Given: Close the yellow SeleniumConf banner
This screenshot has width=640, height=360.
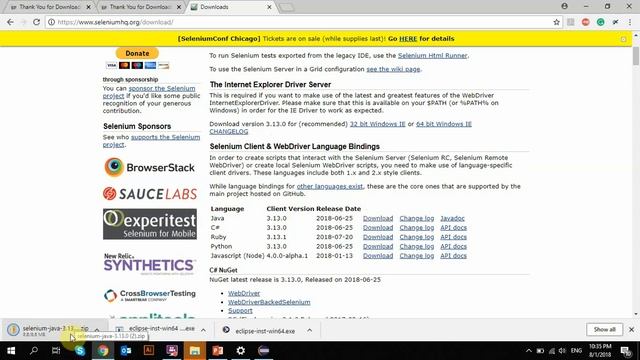Looking at the screenshot, I should (623, 39).
